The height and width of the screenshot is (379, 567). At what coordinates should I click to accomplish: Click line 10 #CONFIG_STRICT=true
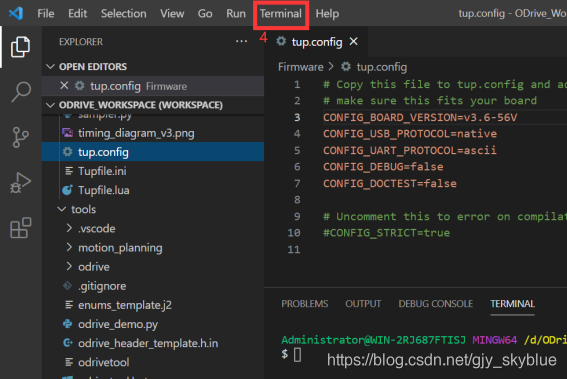pyautogui.click(x=386, y=233)
